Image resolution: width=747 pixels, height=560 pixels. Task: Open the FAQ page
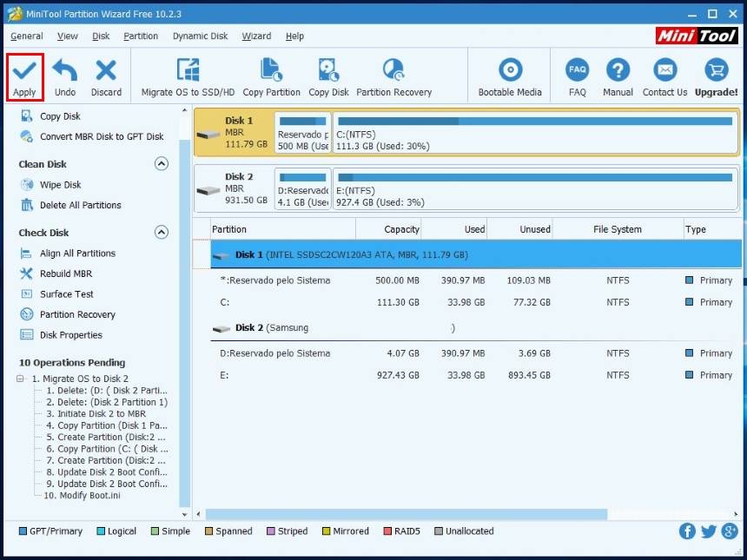click(577, 70)
